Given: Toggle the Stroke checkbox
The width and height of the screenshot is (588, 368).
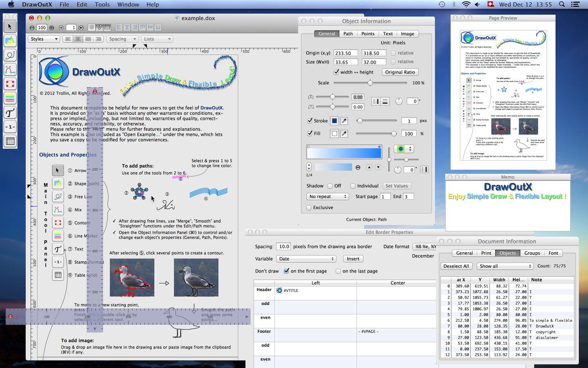Looking at the screenshot, I should pos(310,121).
